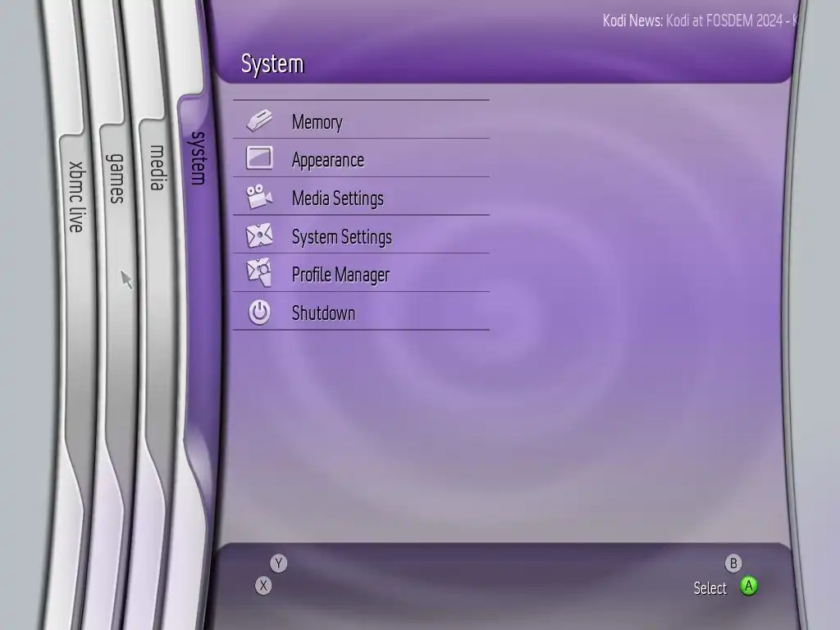
Task: Switch to the xbmc live blade tab
Action: (x=76, y=197)
